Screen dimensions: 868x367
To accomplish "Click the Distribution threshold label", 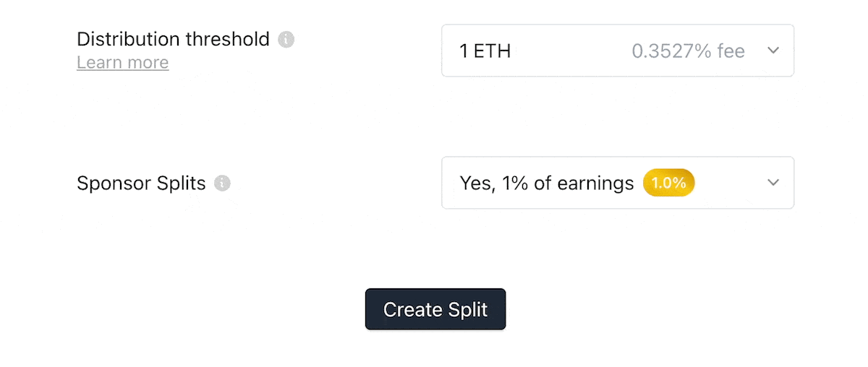I will pos(174,39).
